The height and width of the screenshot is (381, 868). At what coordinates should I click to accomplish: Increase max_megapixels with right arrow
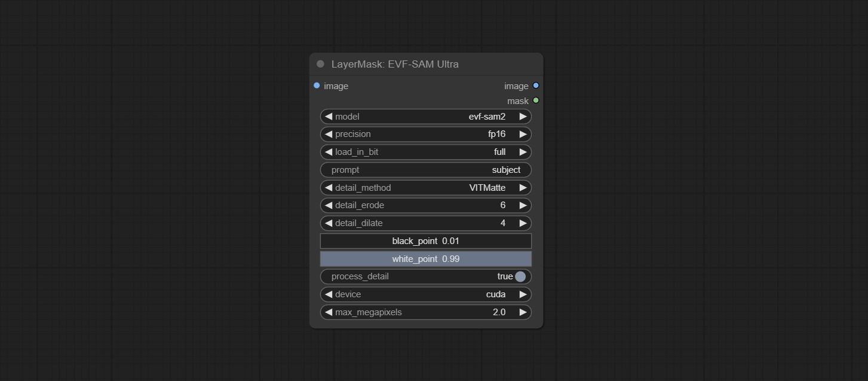point(523,312)
